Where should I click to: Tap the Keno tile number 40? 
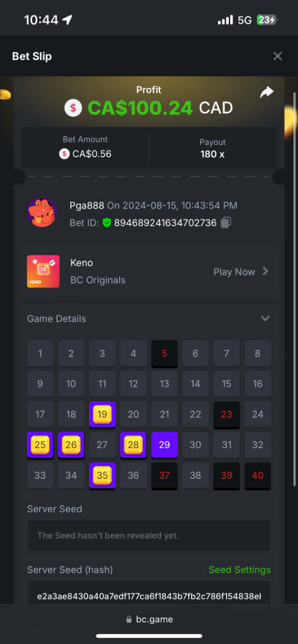coord(258,475)
